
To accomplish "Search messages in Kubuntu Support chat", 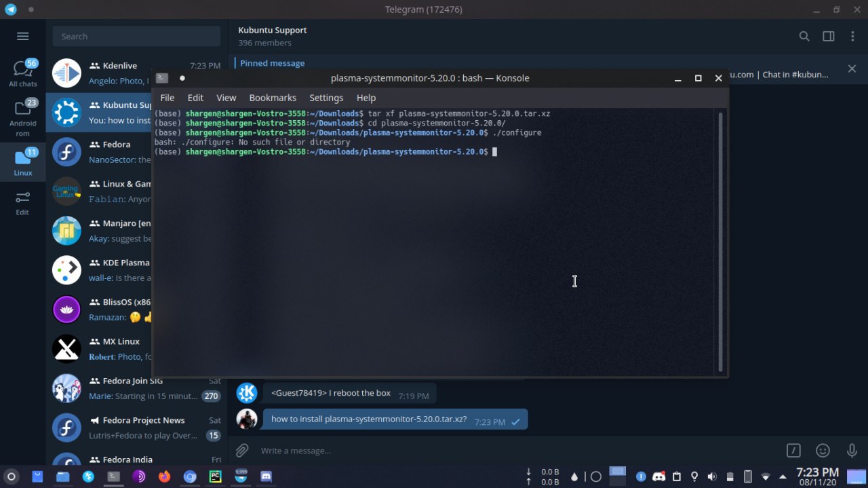I will 804,37.
